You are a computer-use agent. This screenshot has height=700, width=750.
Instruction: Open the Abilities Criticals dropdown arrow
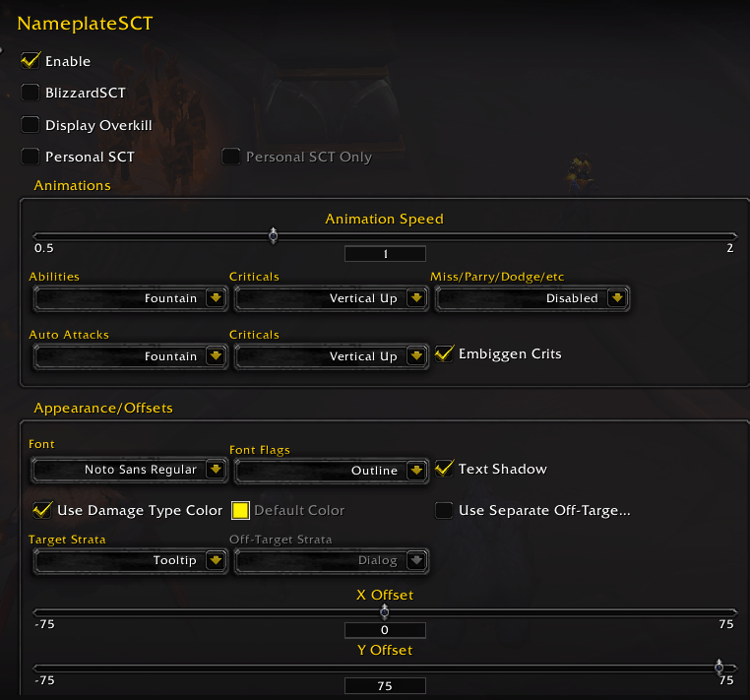416,298
